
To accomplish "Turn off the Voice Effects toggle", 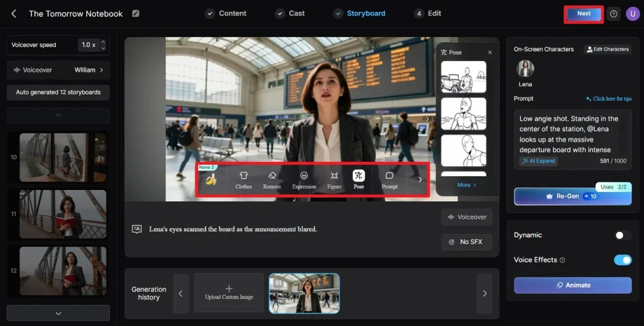I will (623, 260).
